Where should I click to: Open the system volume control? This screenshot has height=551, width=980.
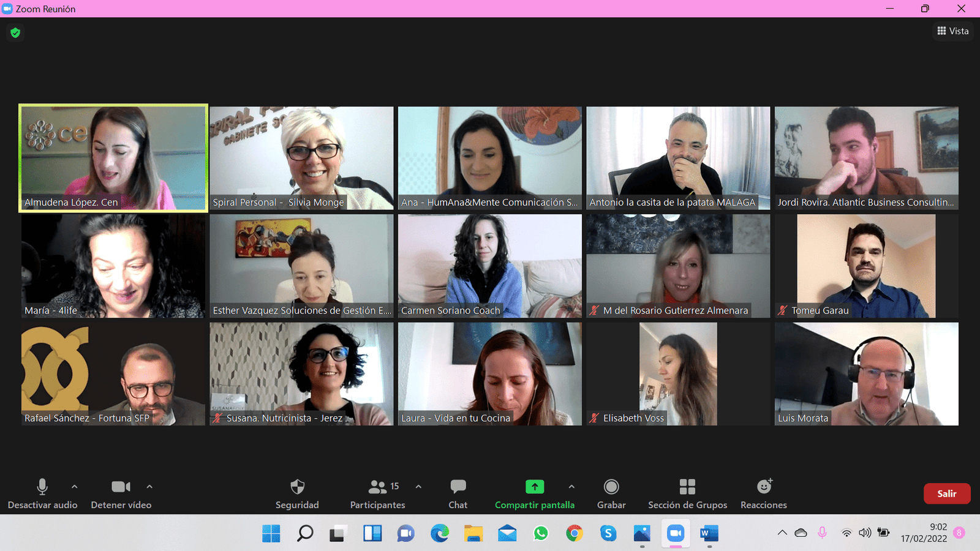click(864, 533)
